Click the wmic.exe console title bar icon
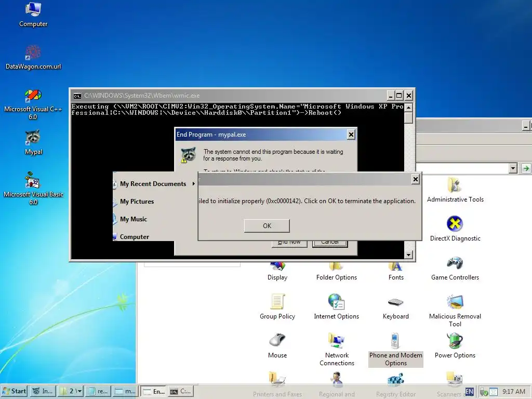 [77, 96]
